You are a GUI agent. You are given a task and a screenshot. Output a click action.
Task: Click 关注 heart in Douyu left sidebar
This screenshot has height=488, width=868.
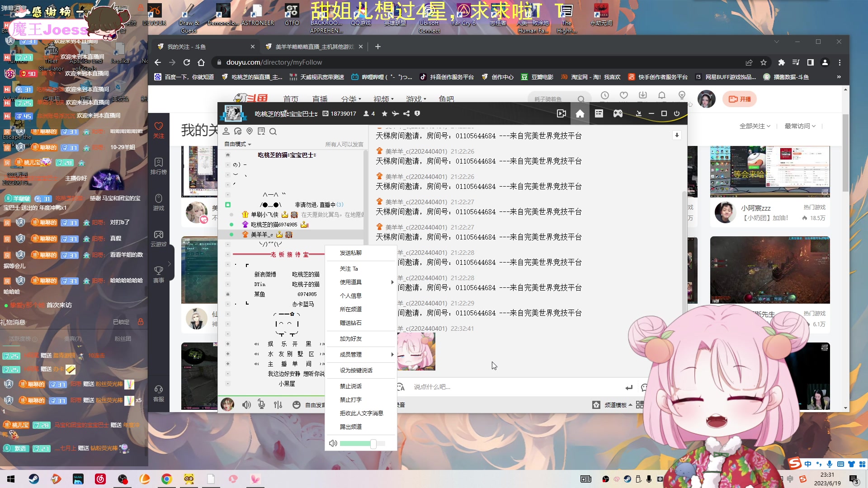pos(159,130)
